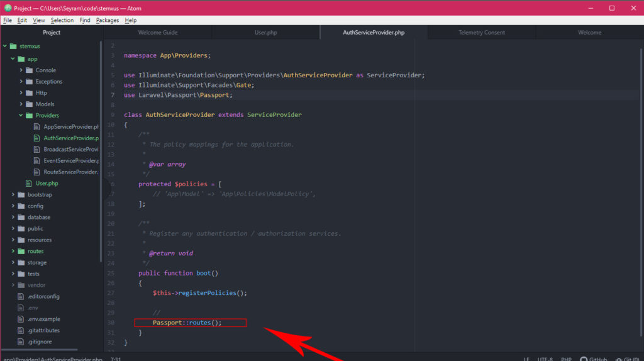Collapse the Providers folder
This screenshot has width=644, height=361.
click(21, 116)
